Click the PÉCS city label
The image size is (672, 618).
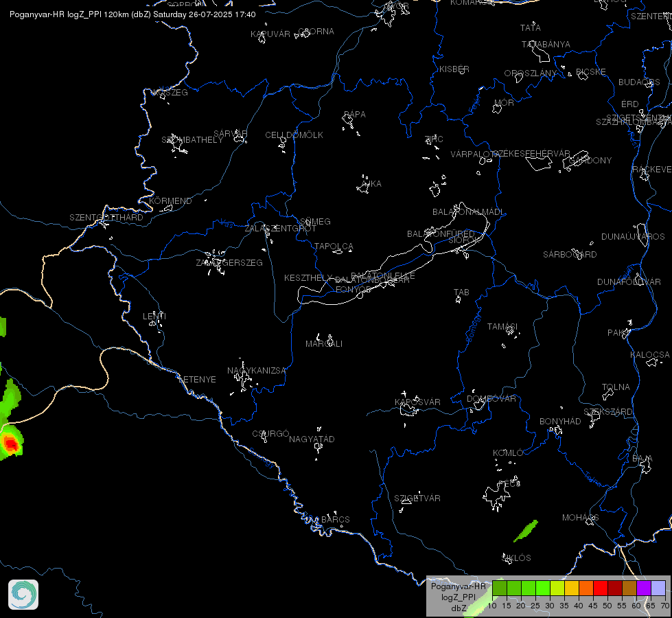point(509,484)
